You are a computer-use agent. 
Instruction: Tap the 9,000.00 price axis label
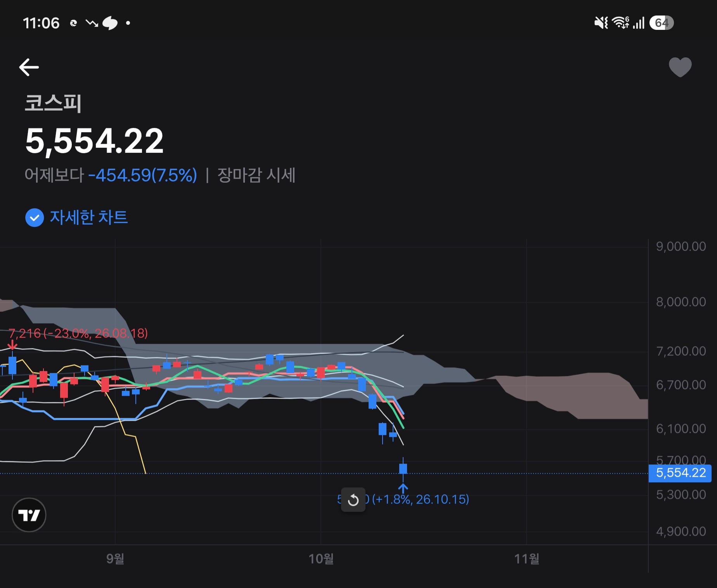[681, 247]
